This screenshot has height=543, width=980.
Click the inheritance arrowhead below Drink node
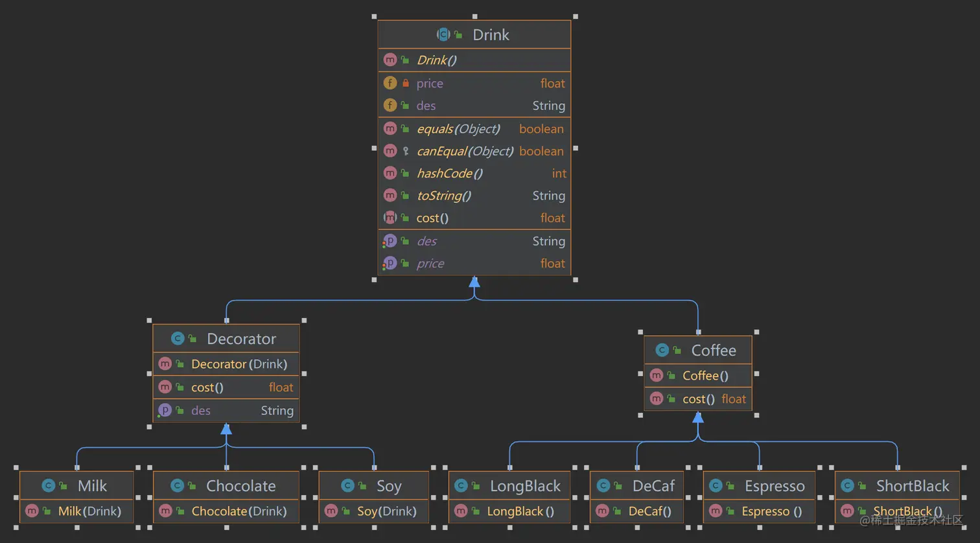(474, 282)
